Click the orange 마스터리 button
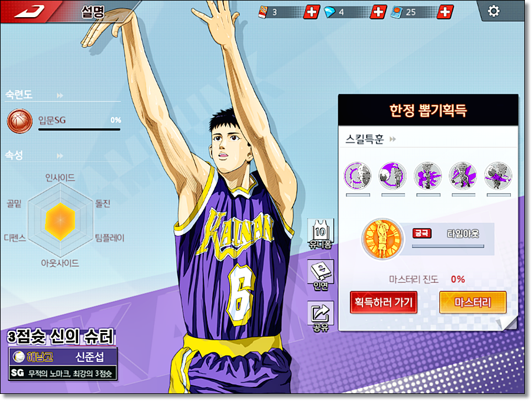The height and width of the screenshot is (401, 532). [x=473, y=302]
